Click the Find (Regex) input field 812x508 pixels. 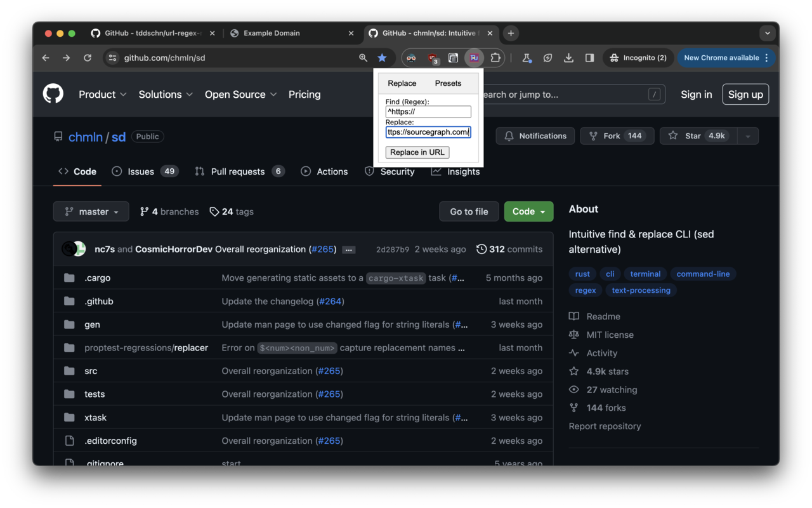(x=428, y=112)
